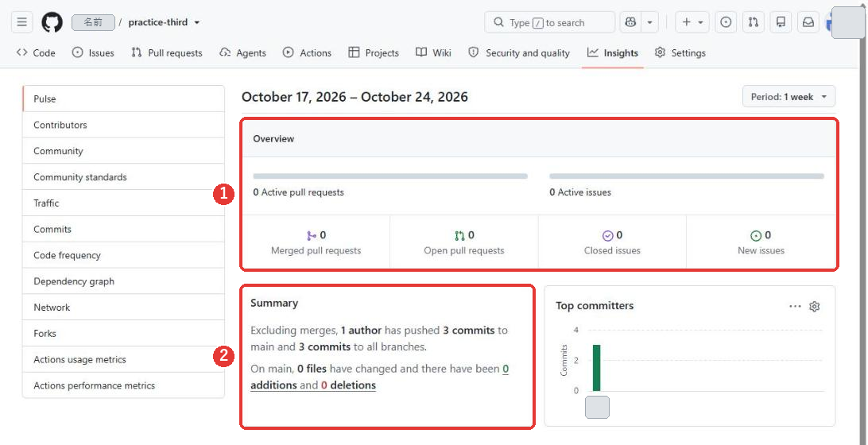Click the Actions play icon

coord(288,52)
